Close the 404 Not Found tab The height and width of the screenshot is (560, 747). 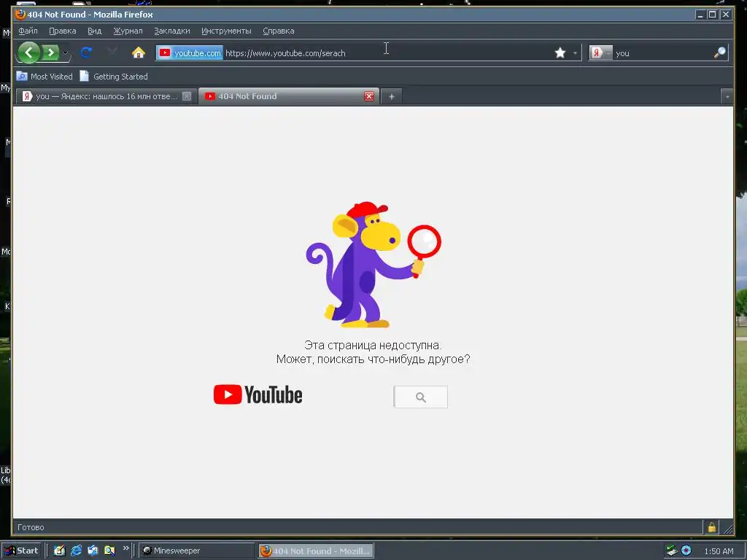pyautogui.click(x=368, y=96)
